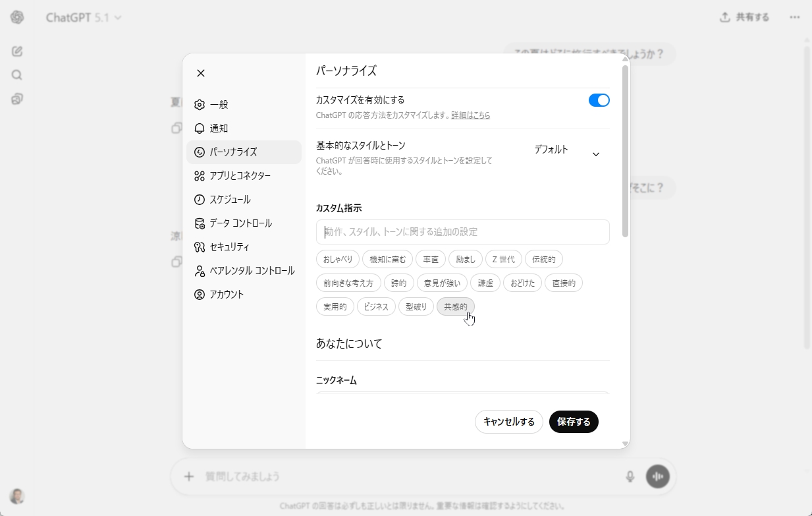Screen dimensions: 812x516
Task: Click the 保存する button
Action: tap(574, 422)
